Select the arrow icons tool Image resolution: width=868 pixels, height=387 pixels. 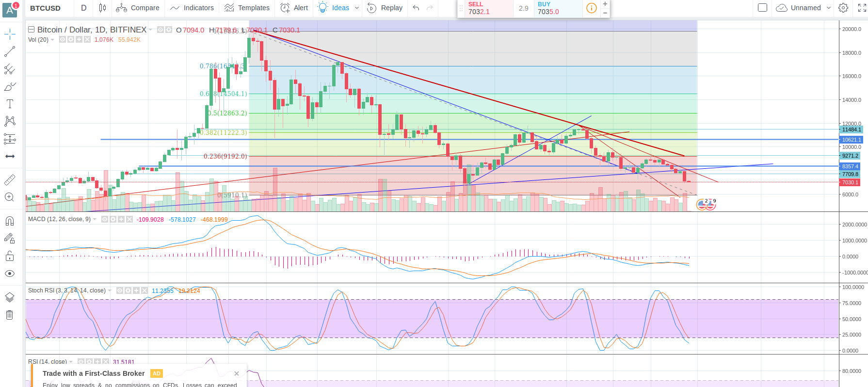click(10, 156)
